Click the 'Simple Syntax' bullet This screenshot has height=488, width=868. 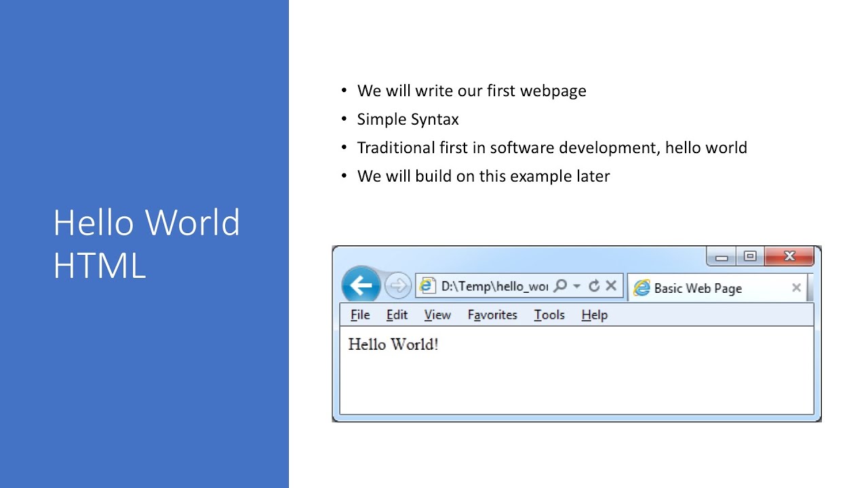(x=408, y=119)
